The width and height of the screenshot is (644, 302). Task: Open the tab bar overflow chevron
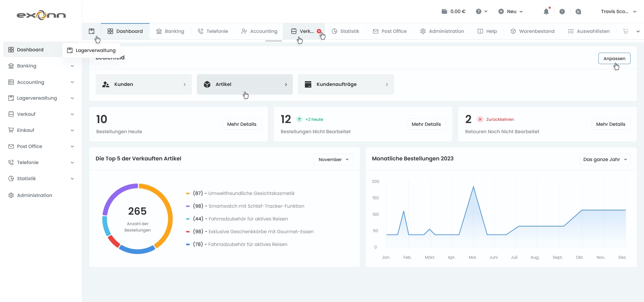638,31
